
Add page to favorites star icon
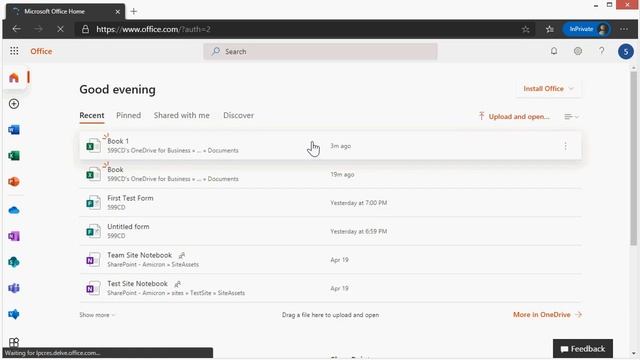click(x=525, y=29)
